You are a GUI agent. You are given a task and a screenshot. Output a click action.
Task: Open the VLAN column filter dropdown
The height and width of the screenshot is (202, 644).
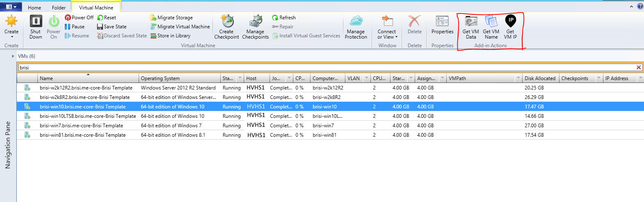pos(366,78)
